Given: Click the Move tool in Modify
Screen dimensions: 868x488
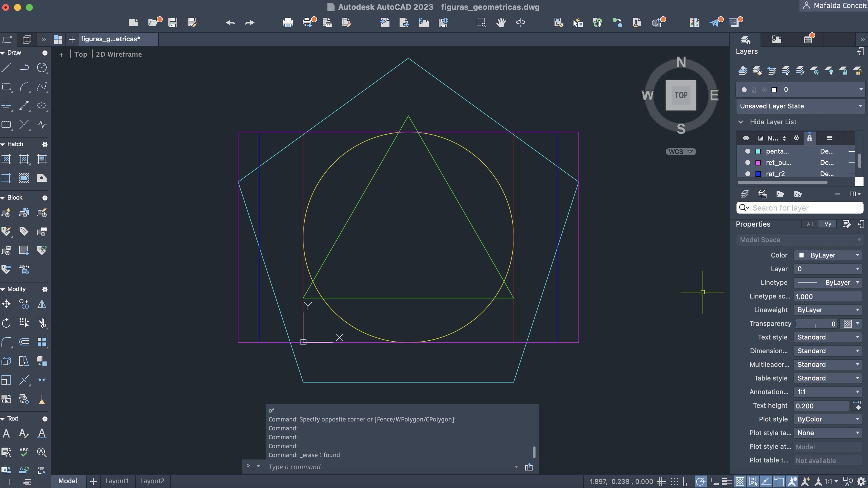Looking at the screenshot, I should click(x=7, y=304).
